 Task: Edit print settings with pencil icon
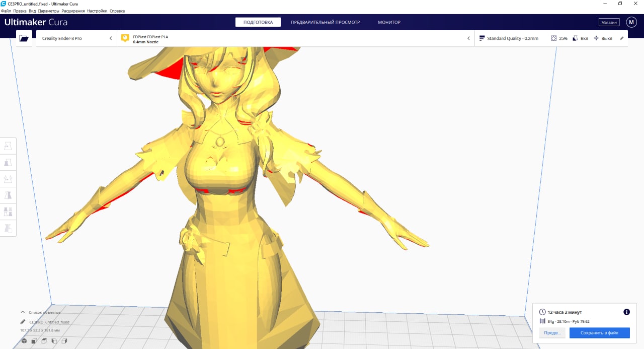point(621,38)
